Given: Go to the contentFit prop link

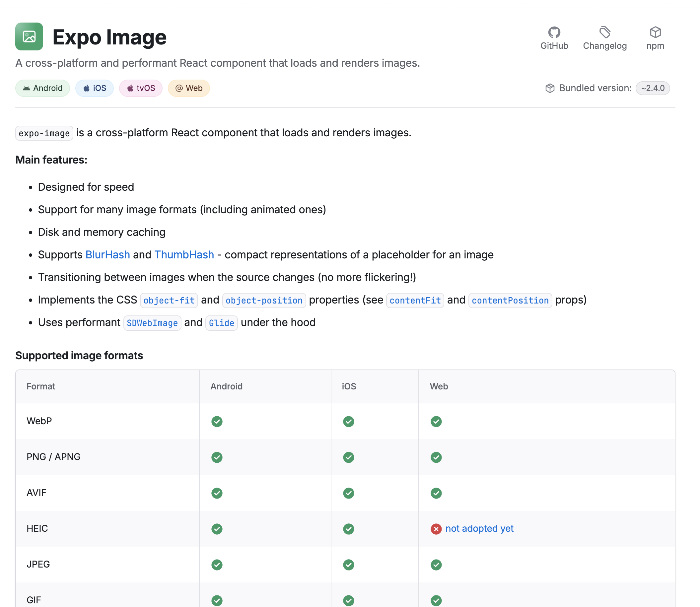Looking at the screenshot, I should click(x=415, y=301).
